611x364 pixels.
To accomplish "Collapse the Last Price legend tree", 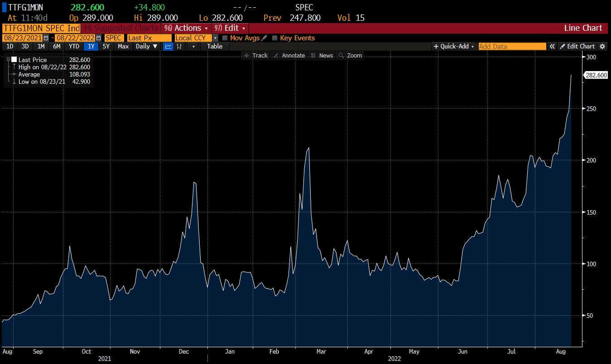I will coord(8,60).
